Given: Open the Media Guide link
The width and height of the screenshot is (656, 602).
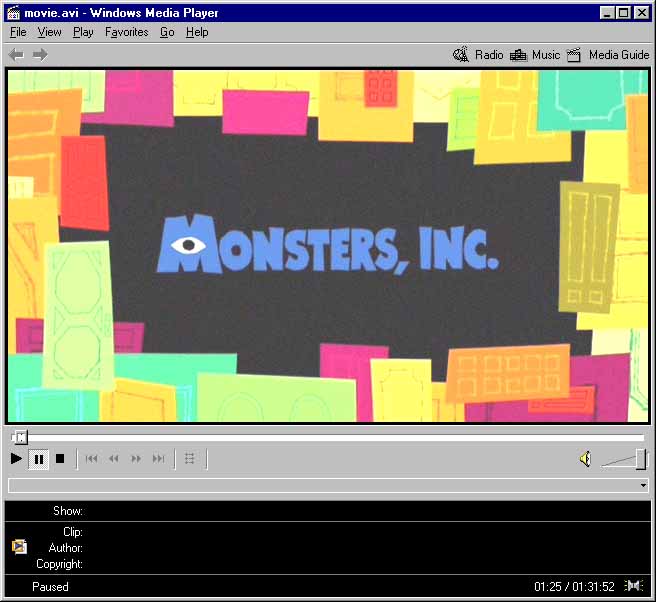Looking at the screenshot, I should (608, 55).
